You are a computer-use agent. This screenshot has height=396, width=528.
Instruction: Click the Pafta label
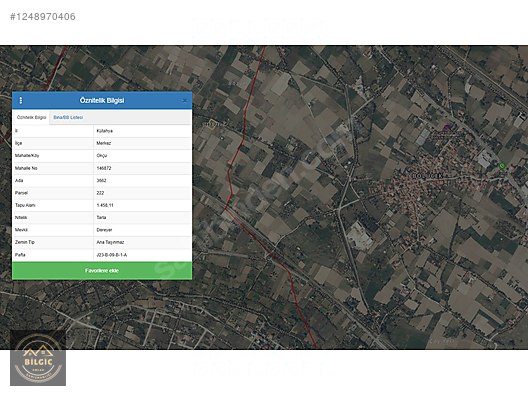pos(20,255)
